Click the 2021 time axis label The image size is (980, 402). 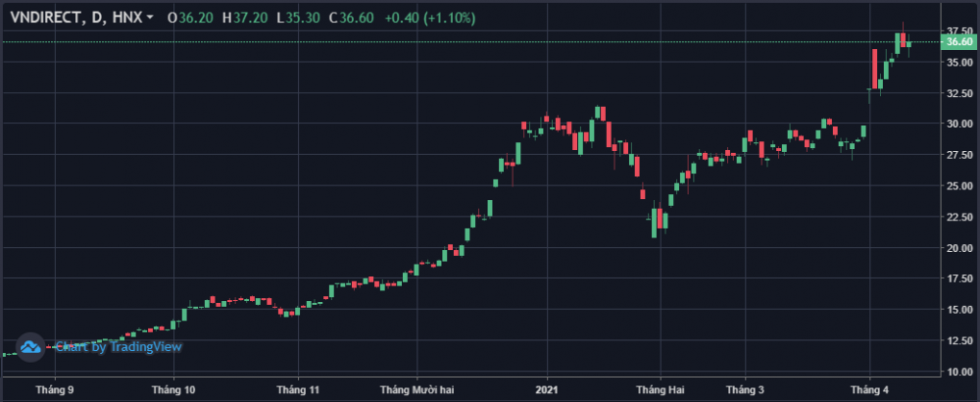pos(547,389)
